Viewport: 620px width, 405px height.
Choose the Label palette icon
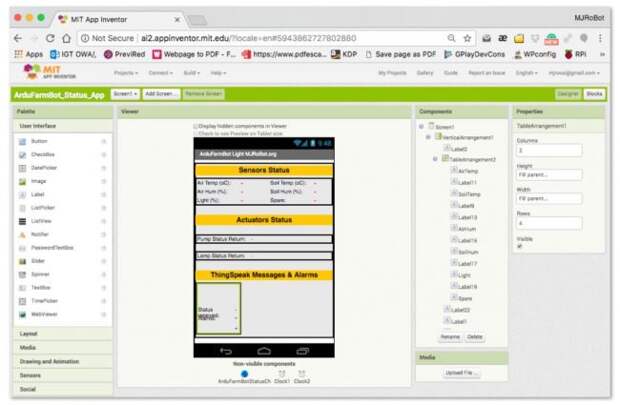(23, 195)
